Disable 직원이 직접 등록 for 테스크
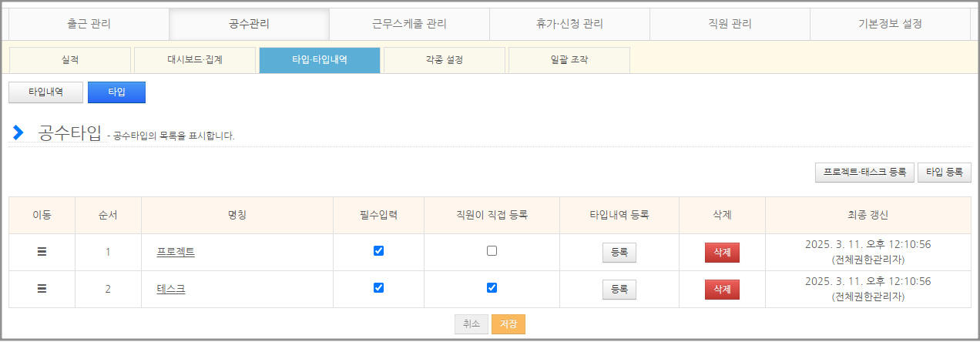Viewport: 980px width, 342px height. pos(492,288)
